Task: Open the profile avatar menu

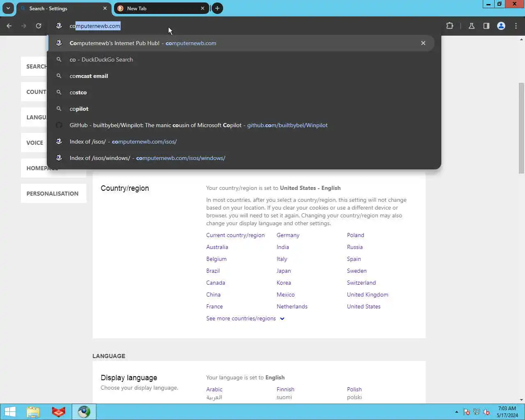Action: coord(501,26)
